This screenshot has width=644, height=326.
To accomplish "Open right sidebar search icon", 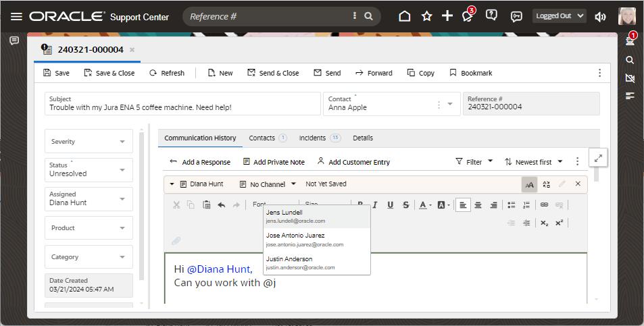I will coord(630,60).
